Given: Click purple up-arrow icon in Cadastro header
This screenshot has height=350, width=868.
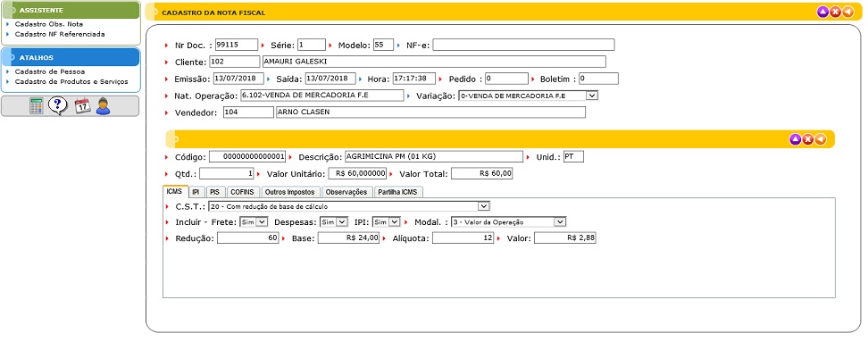Looking at the screenshot, I should click(x=822, y=12).
